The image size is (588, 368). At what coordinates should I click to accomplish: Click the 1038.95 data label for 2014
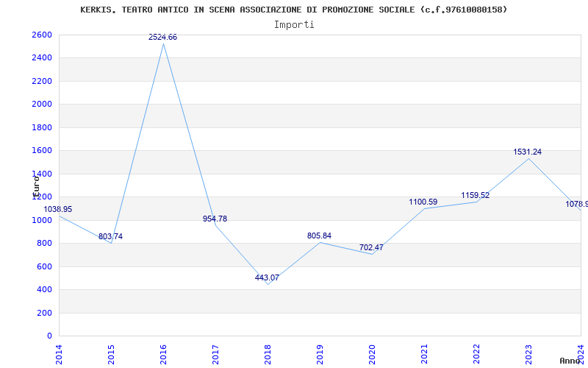(x=58, y=209)
